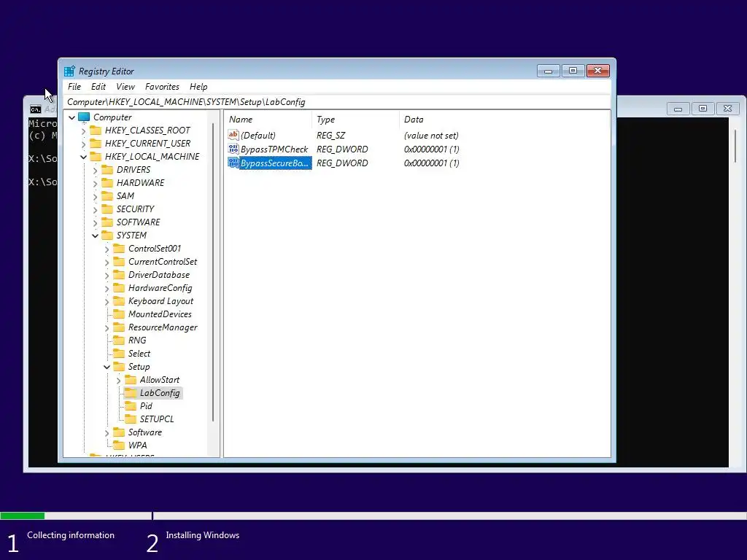Open the View menu
Viewport: 747px width, 560px height.
click(x=125, y=87)
